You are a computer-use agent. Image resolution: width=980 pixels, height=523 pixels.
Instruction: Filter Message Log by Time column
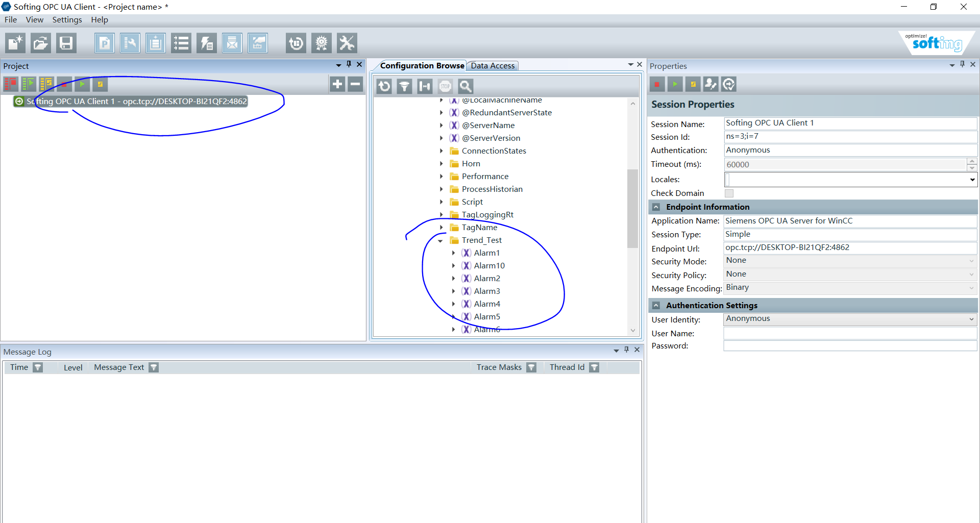[38, 367]
